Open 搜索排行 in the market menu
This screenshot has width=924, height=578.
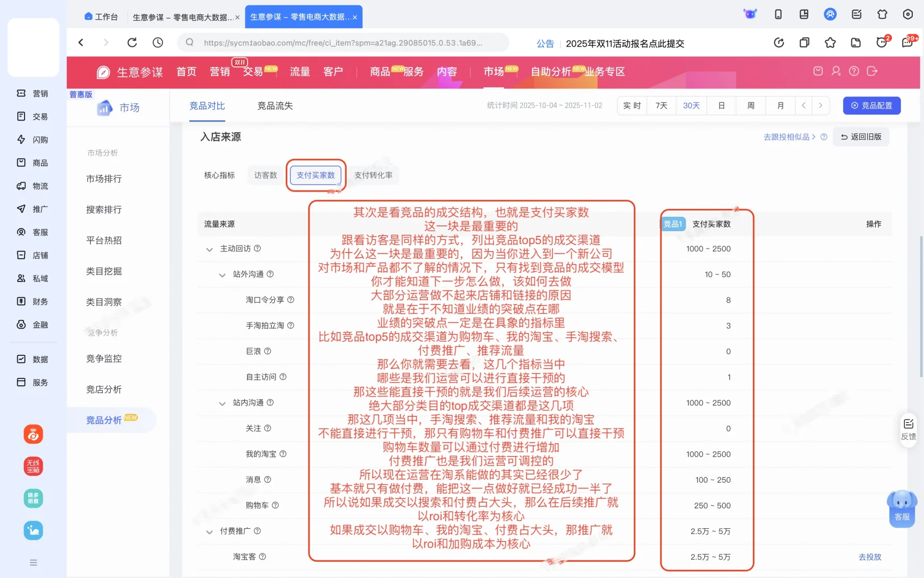tap(104, 210)
